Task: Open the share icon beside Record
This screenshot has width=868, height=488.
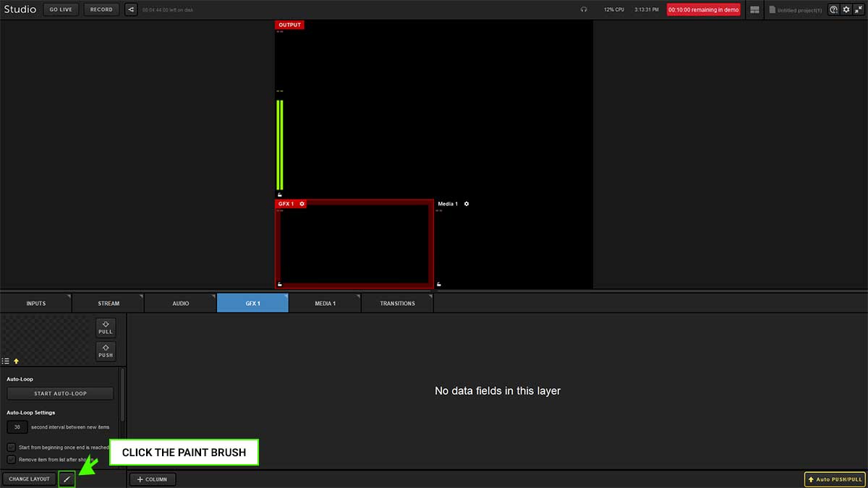Action: click(131, 9)
